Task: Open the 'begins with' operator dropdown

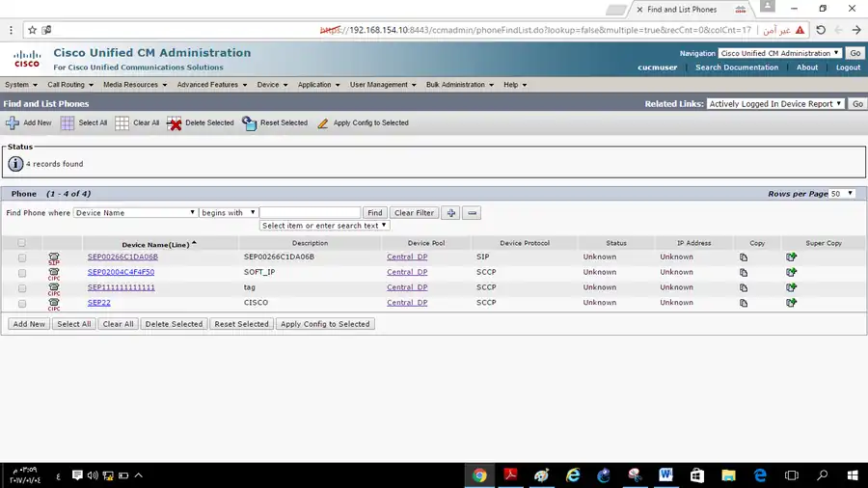Action: click(x=228, y=213)
